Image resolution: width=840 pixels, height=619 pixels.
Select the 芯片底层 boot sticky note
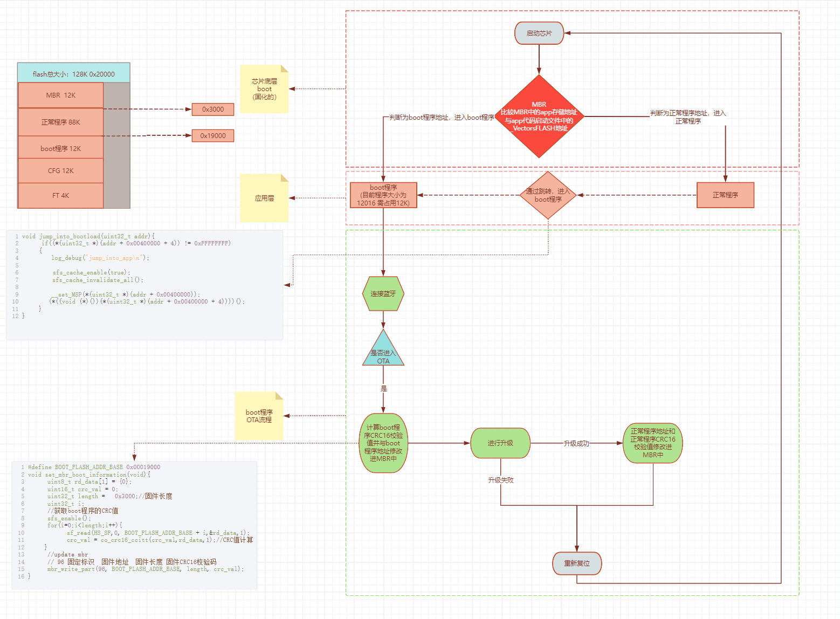pyautogui.click(x=264, y=89)
